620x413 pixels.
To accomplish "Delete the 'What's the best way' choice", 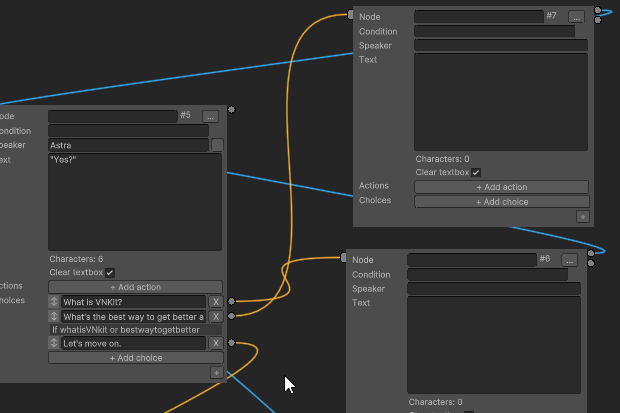I will click(x=215, y=316).
